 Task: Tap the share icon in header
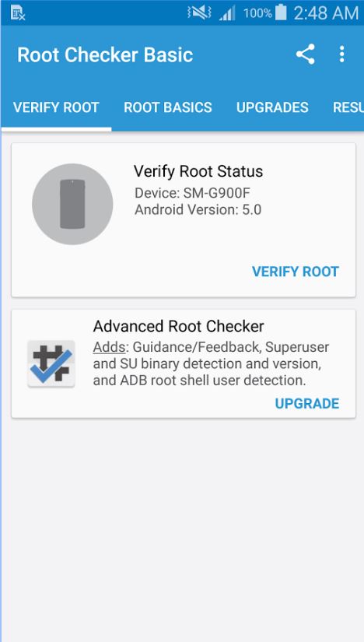pyautogui.click(x=306, y=54)
